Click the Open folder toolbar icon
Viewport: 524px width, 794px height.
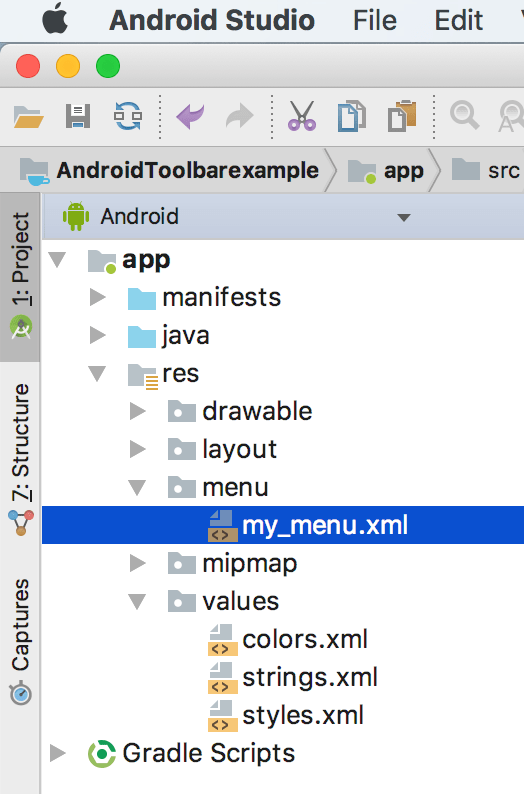tap(28, 116)
